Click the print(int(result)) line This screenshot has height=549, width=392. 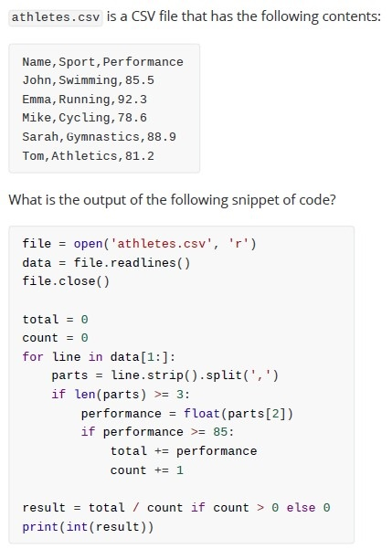coord(88,526)
